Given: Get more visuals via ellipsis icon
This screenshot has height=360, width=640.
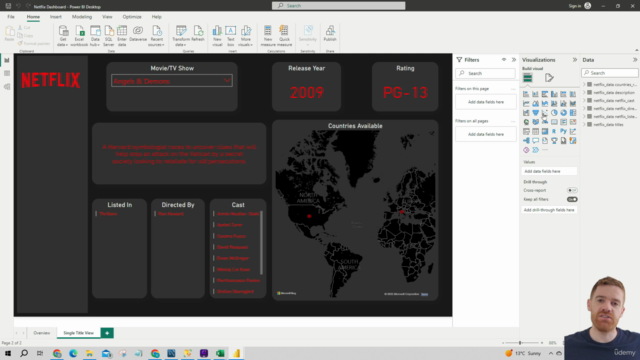Looking at the screenshot, I should [545, 150].
